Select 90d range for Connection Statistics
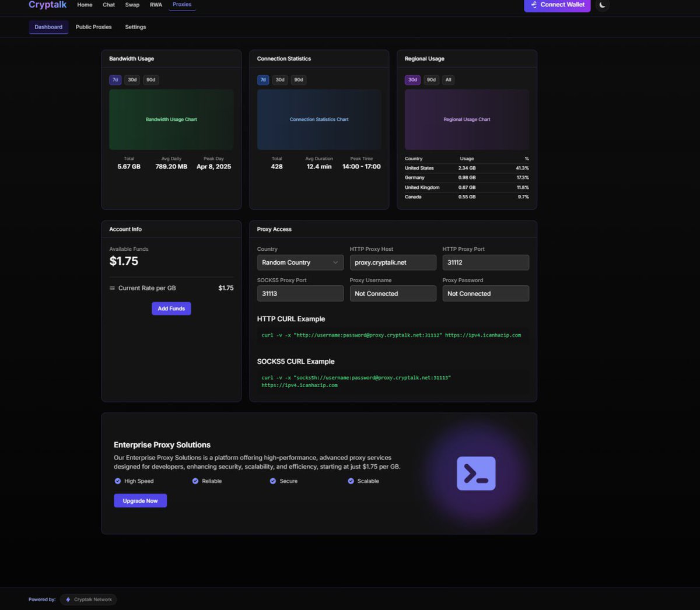The height and width of the screenshot is (610, 700). click(299, 80)
